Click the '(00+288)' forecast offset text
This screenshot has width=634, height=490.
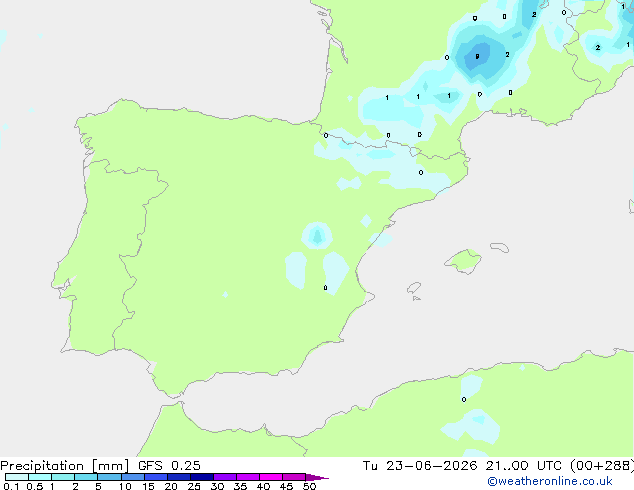pyautogui.click(x=602, y=466)
